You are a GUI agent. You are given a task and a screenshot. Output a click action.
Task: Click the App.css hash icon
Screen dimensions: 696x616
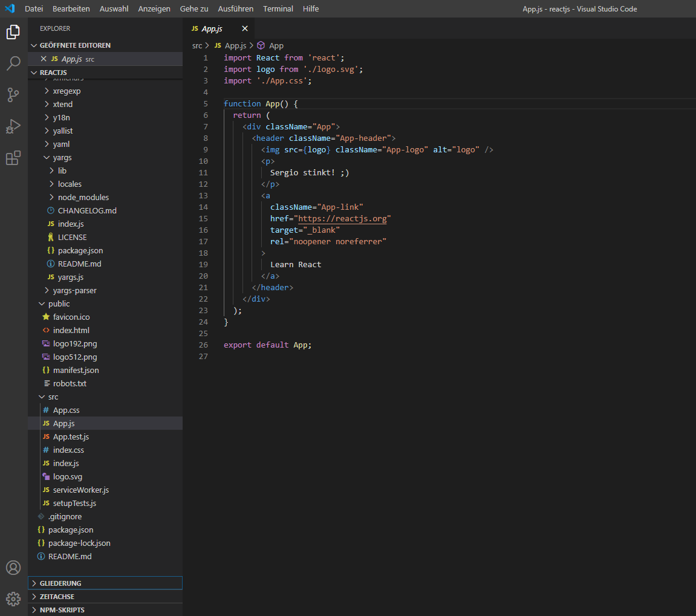click(46, 410)
